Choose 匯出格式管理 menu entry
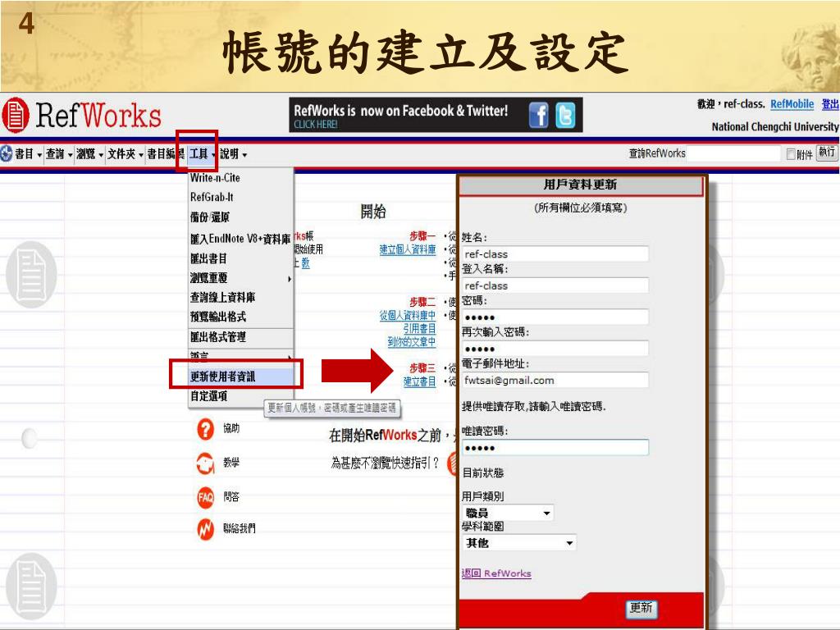This screenshot has height=630, width=840. click(218, 337)
